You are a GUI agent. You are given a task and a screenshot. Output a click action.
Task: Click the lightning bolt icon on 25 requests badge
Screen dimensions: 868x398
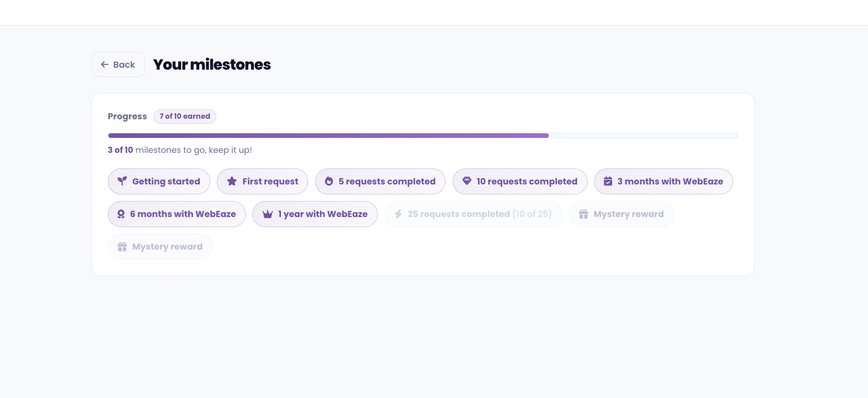click(398, 214)
